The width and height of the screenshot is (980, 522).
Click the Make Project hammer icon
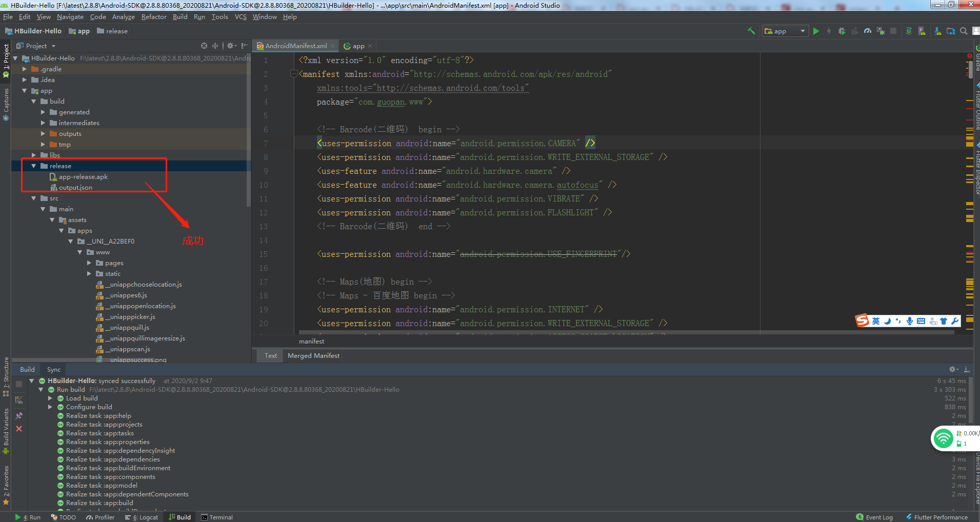click(751, 31)
